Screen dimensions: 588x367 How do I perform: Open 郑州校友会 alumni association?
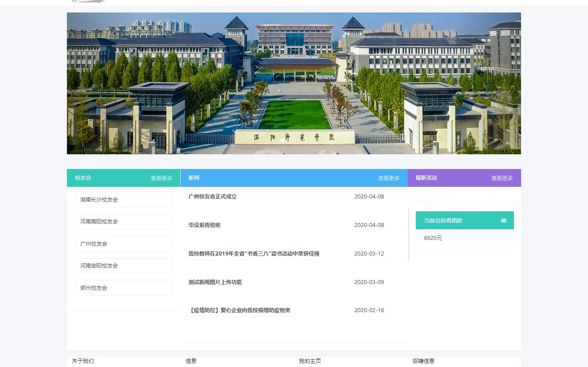click(x=124, y=288)
